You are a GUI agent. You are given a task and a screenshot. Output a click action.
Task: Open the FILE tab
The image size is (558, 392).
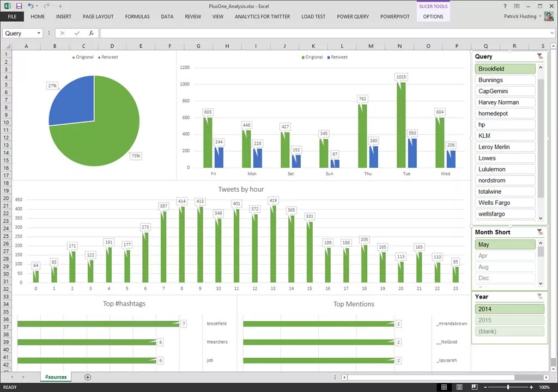tap(12, 16)
